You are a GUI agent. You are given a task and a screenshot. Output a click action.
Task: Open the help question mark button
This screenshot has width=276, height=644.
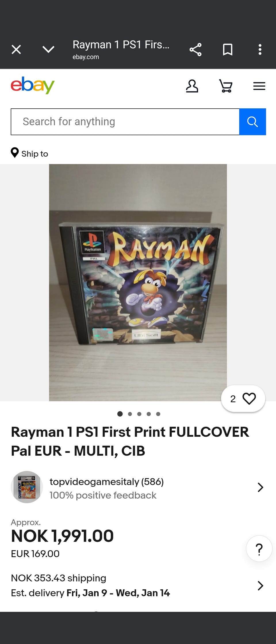(259, 549)
